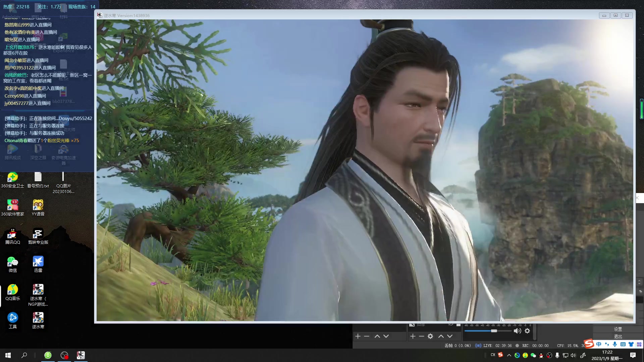Click 退出 button in OBS controls

point(618,336)
